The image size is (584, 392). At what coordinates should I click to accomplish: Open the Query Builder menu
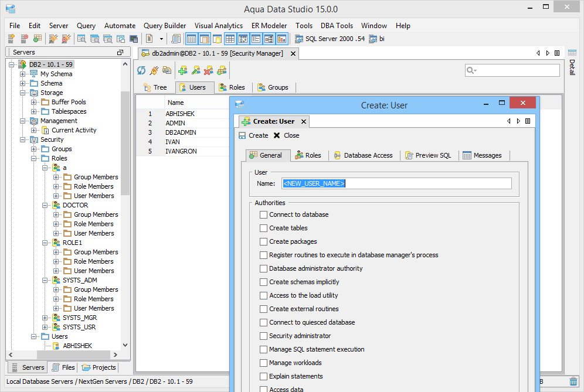pyautogui.click(x=165, y=26)
